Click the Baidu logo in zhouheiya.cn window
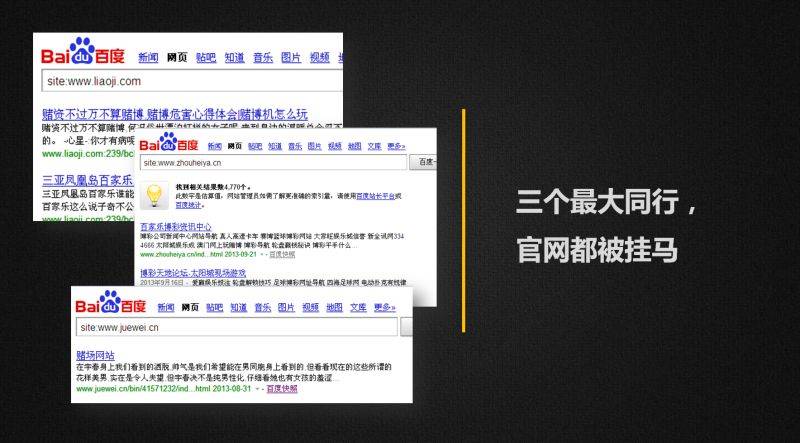The height and width of the screenshot is (443, 800). 169,142
